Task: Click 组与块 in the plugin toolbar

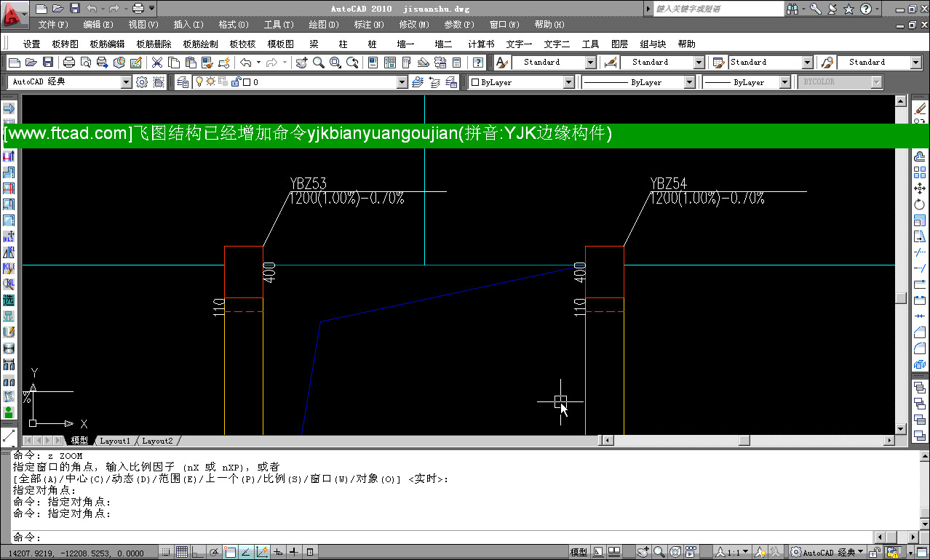Action: (x=653, y=44)
